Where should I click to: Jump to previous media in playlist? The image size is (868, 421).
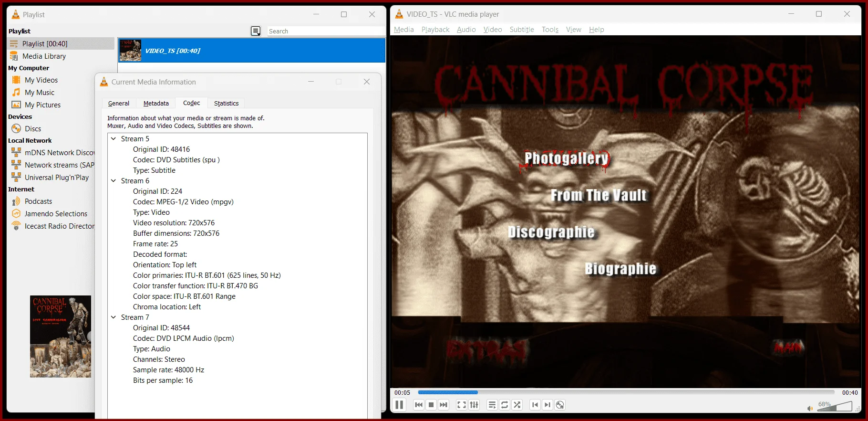[x=419, y=405]
